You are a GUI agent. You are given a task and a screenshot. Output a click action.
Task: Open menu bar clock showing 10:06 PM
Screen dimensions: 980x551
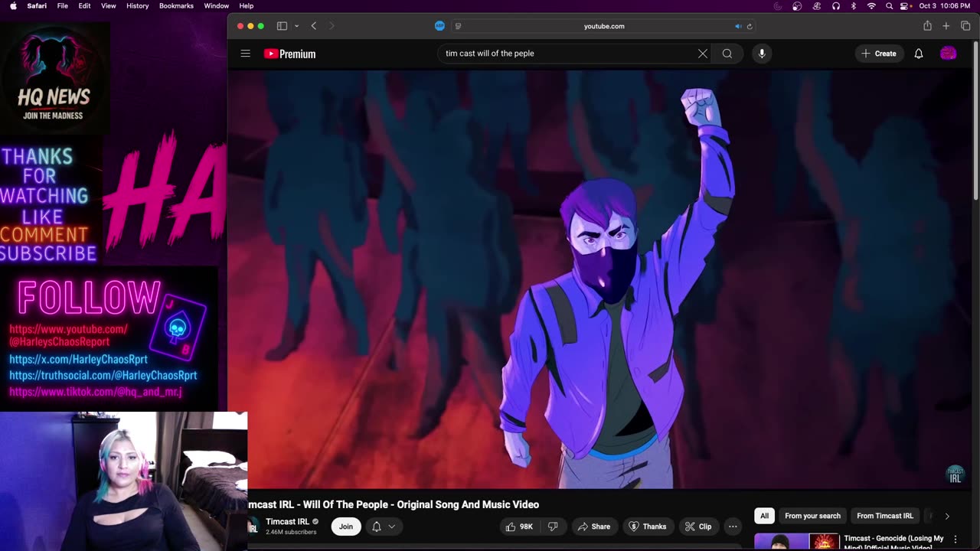[x=945, y=6]
